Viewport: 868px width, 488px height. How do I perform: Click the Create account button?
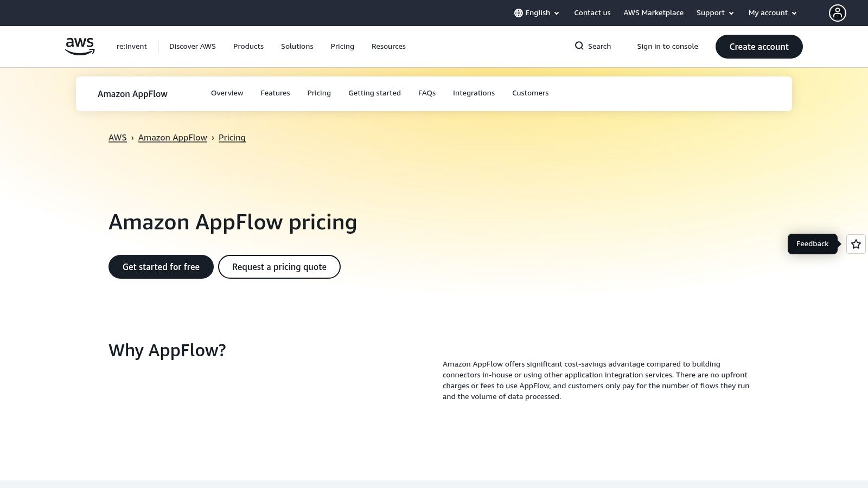759,47
